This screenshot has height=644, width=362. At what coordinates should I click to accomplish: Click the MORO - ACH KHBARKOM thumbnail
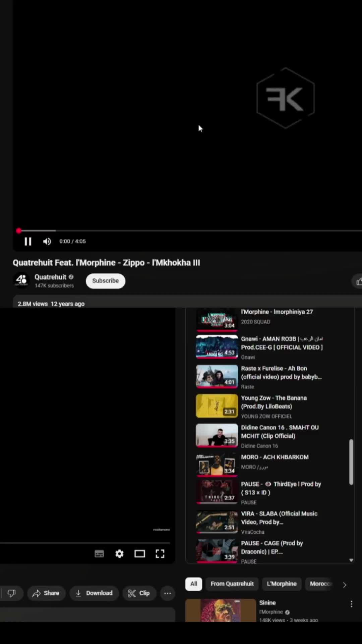tap(217, 464)
